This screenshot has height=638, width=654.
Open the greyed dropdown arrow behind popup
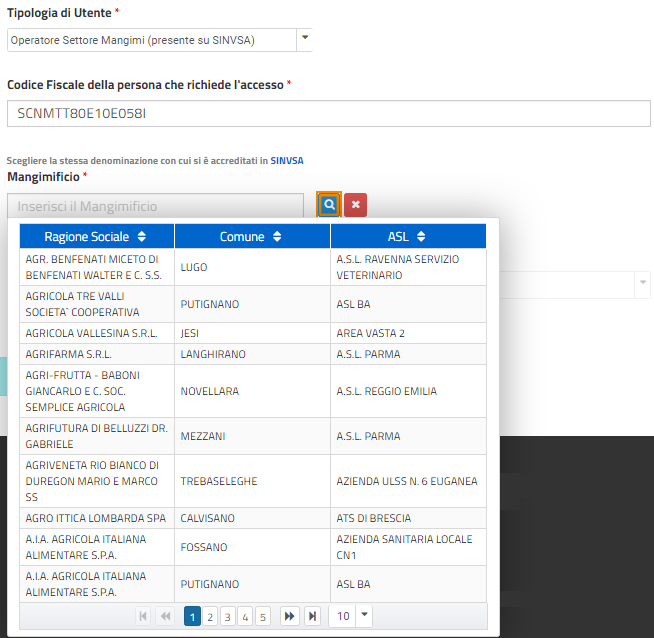point(643,283)
